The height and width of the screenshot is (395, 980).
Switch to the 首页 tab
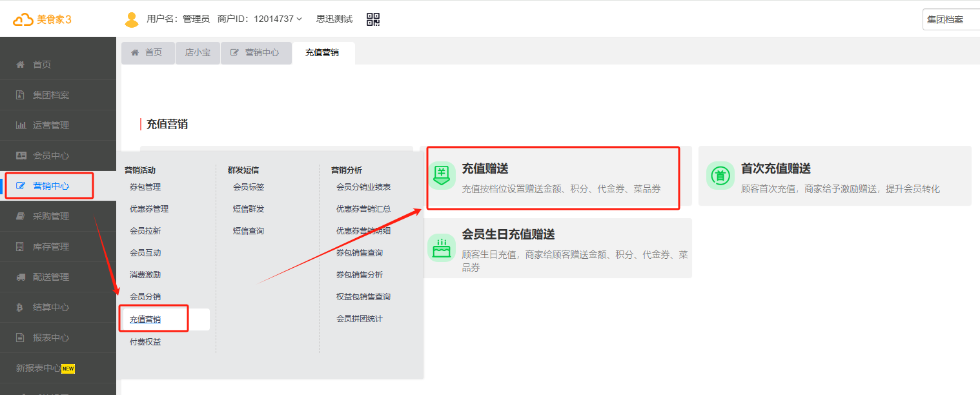148,52
